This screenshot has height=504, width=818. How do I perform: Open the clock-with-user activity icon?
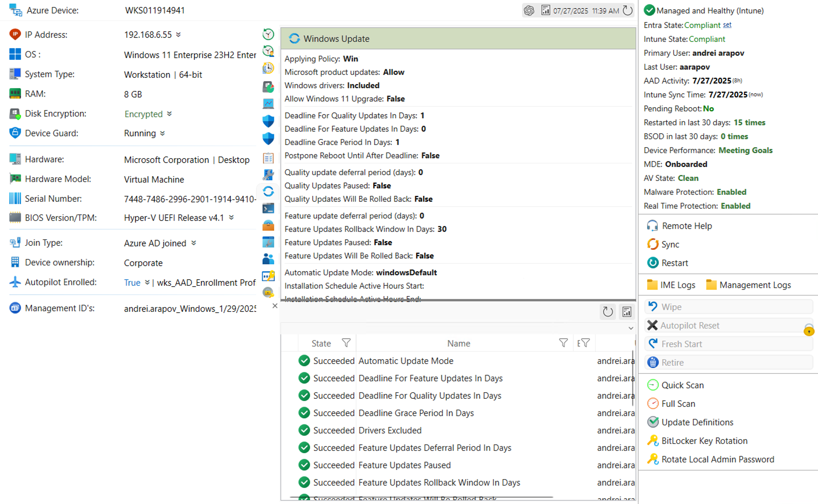coord(268,51)
